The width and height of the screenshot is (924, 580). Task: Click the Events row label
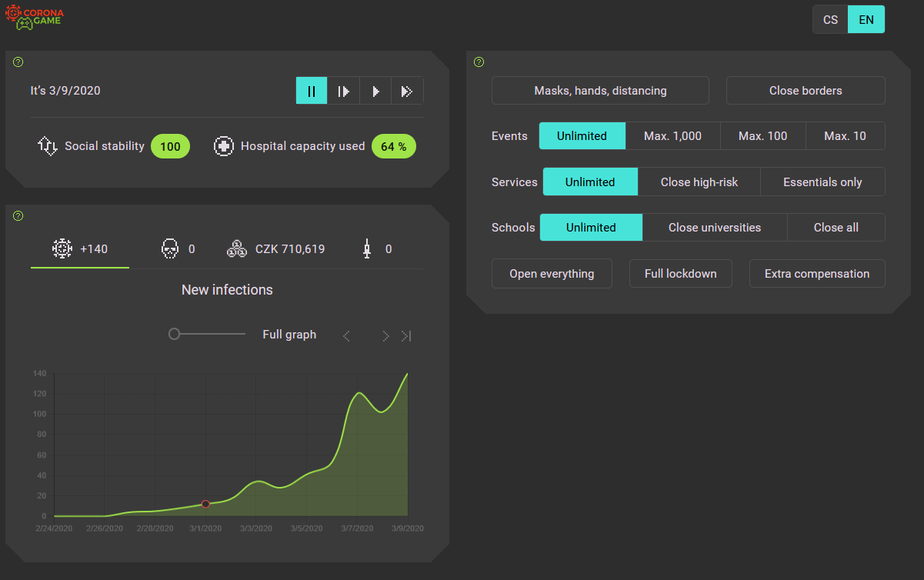click(x=509, y=136)
